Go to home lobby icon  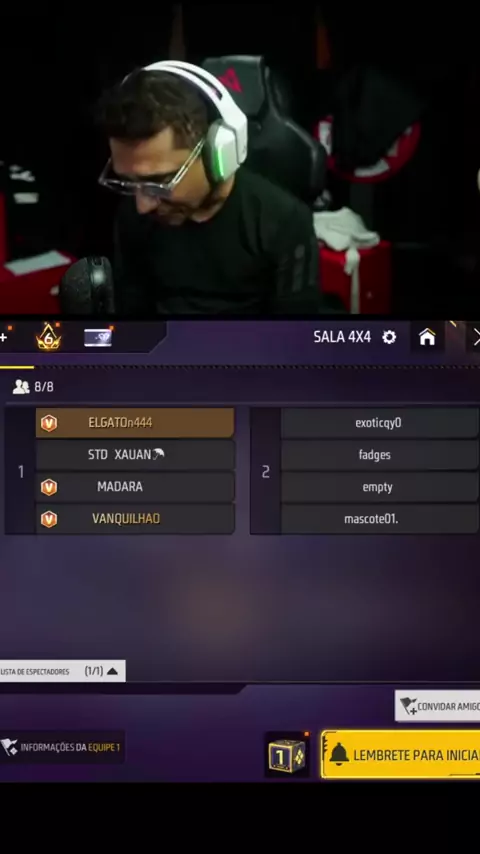[427, 337]
